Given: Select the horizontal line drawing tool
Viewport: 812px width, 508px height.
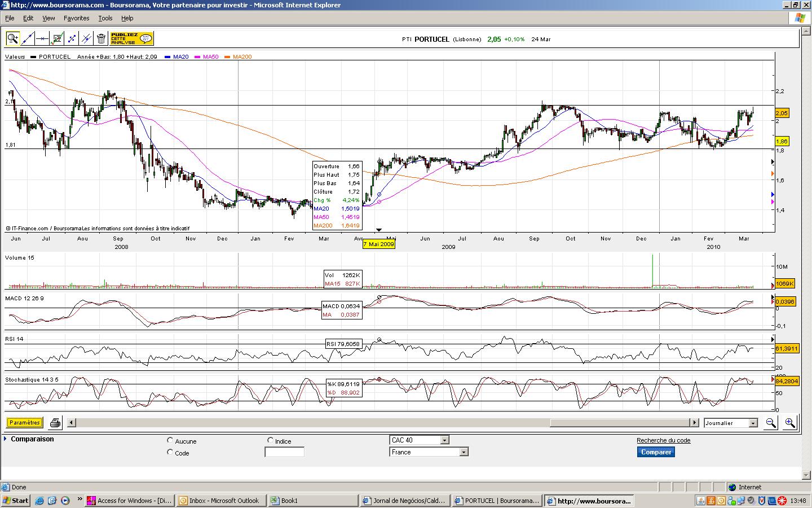Looking at the screenshot, I should point(42,38).
